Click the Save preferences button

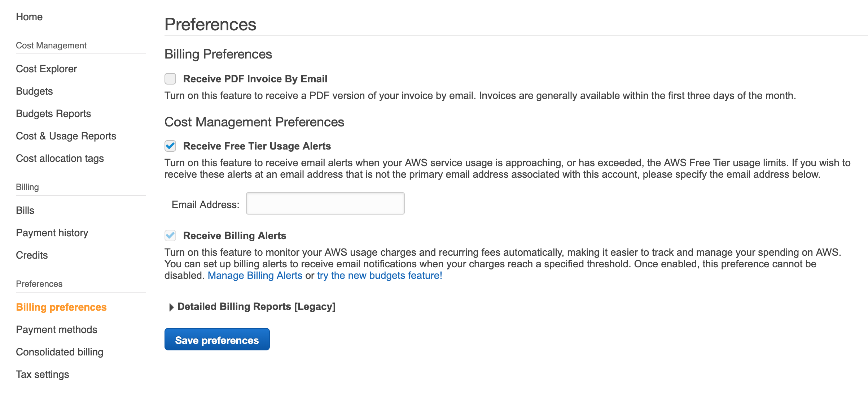click(216, 339)
